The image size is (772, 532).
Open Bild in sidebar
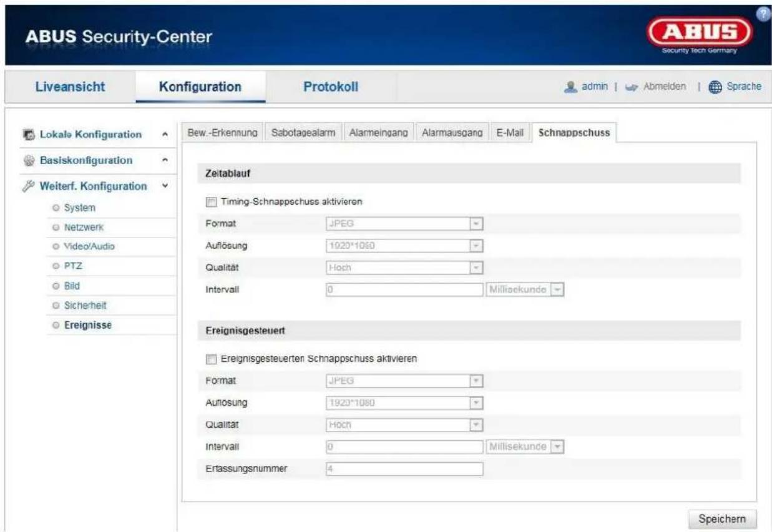point(73,286)
